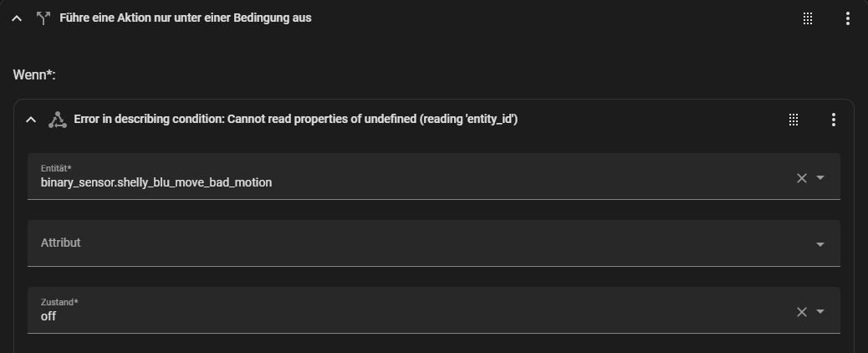
Task: Select the 'Führe eine Aktion nur unter einer Bedingung aus' header
Action: tap(186, 18)
